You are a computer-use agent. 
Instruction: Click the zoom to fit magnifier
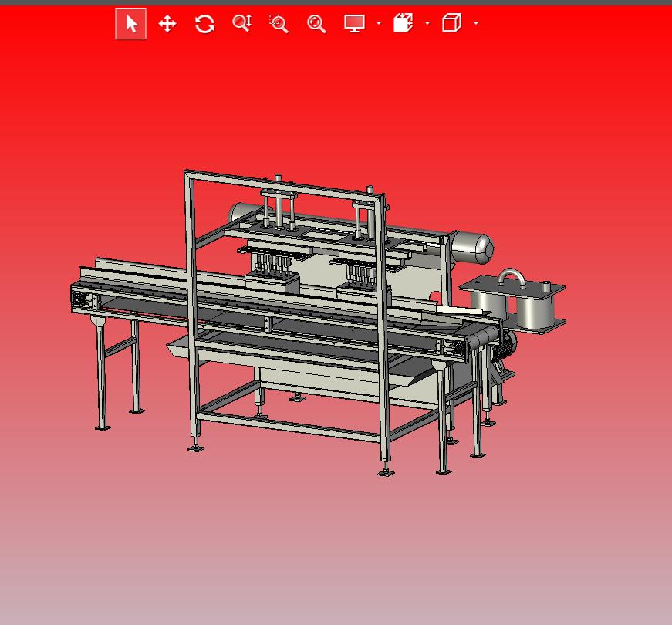316,24
